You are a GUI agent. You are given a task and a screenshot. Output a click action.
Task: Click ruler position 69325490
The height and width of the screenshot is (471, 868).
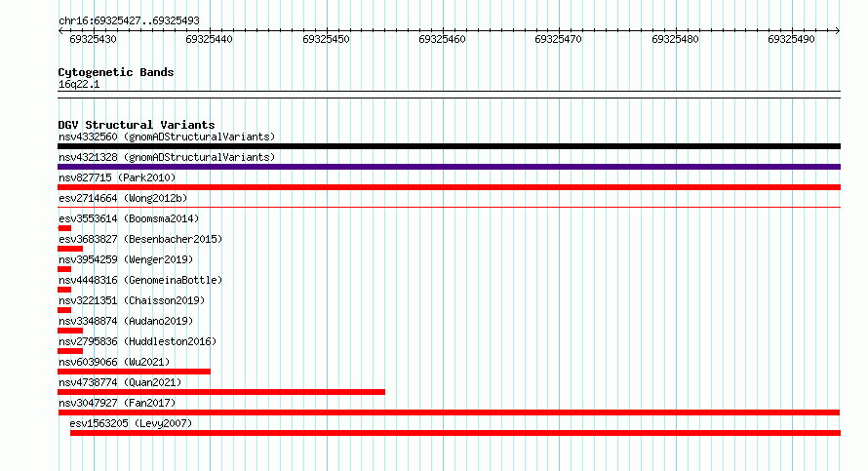792,39
